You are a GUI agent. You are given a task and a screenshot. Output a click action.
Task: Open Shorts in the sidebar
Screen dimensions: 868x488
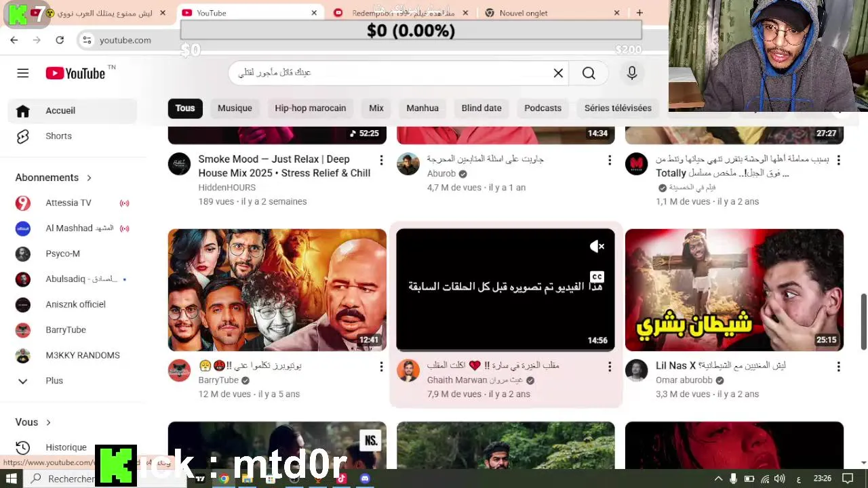[x=73, y=136]
